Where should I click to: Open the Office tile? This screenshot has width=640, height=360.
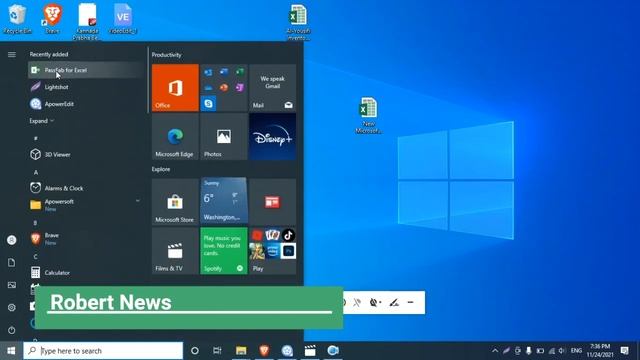pos(175,87)
